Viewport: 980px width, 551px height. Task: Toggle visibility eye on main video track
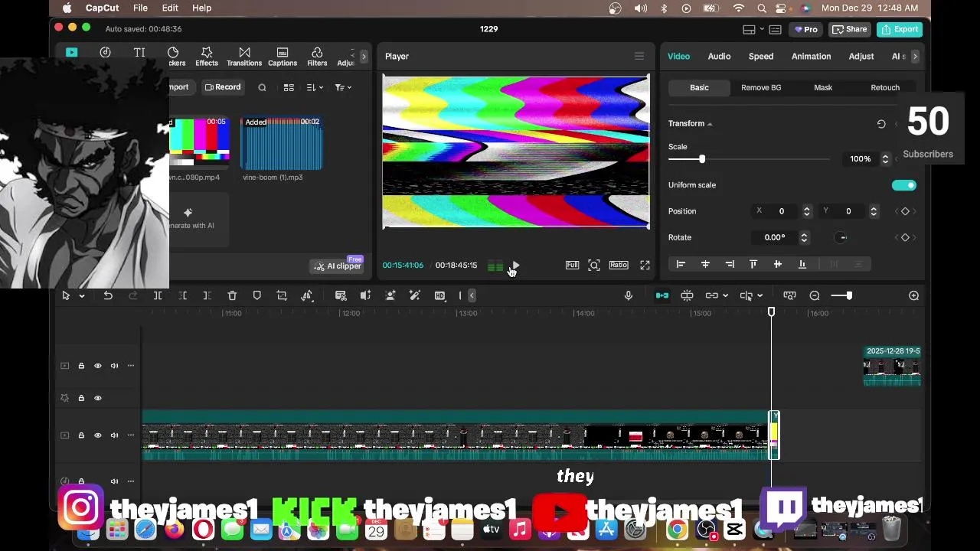point(97,435)
